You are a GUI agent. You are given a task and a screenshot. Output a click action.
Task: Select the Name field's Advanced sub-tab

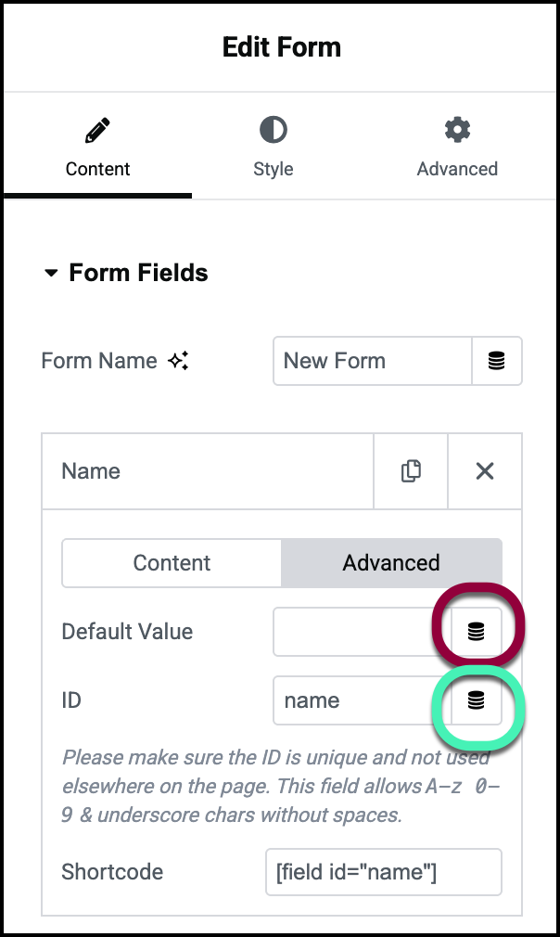(x=391, y=563)
